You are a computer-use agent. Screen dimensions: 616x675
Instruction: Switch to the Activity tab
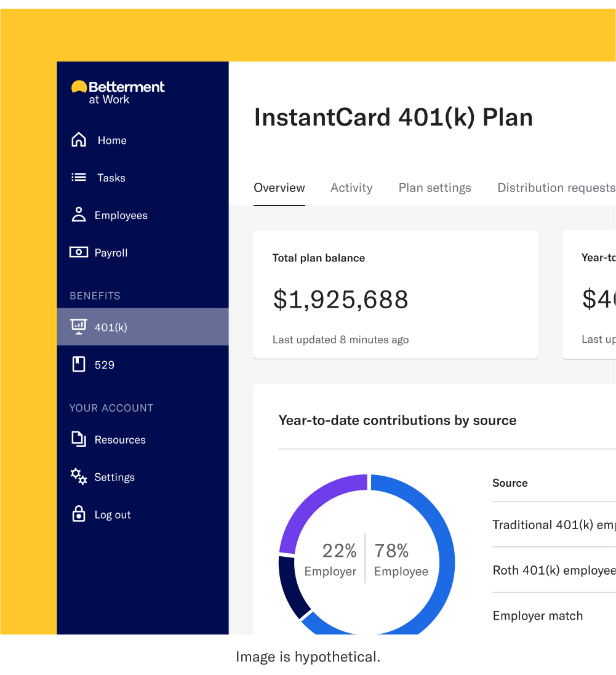pos(351,188)
